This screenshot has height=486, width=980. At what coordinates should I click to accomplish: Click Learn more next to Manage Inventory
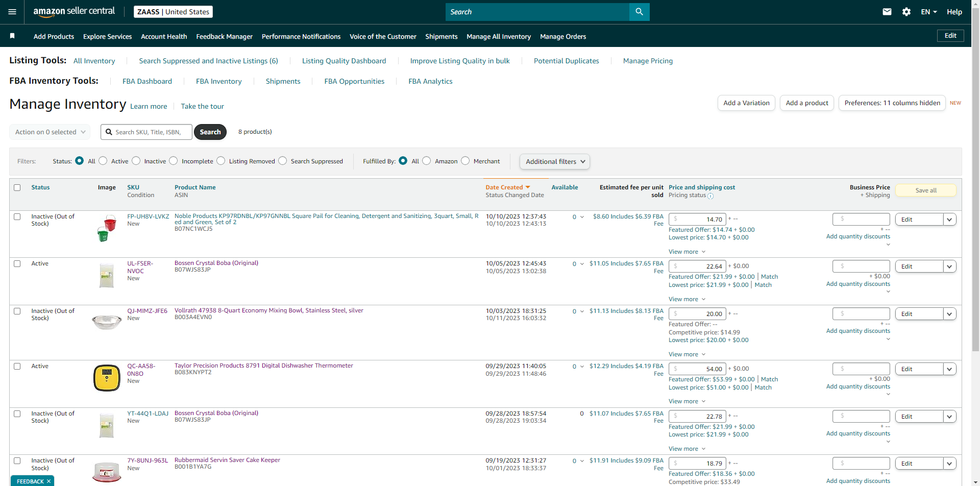tap(149, 106)
